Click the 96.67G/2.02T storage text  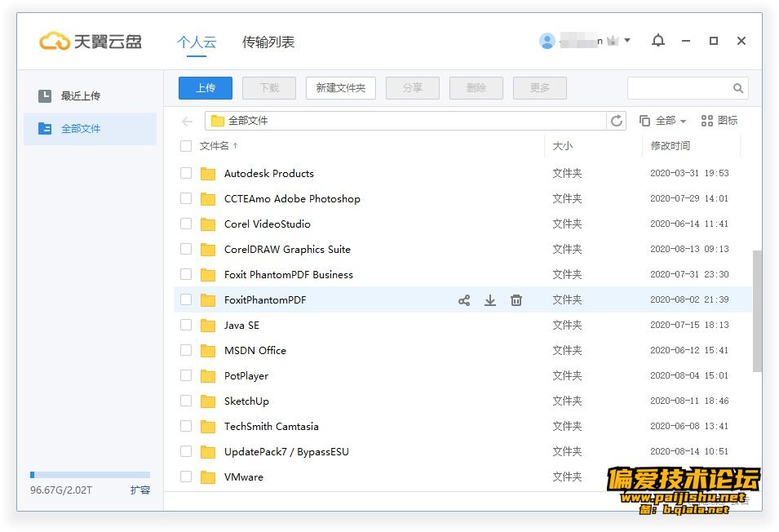[61, 490]
